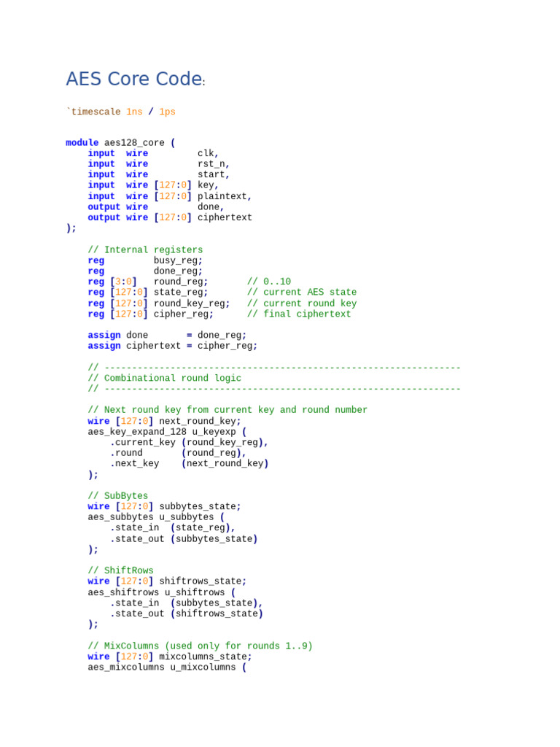Viewport: 560px width, 747px height.
Task: Click the 'round_reg;' register name
Action: pyautogui.click(x=181, y=282)
